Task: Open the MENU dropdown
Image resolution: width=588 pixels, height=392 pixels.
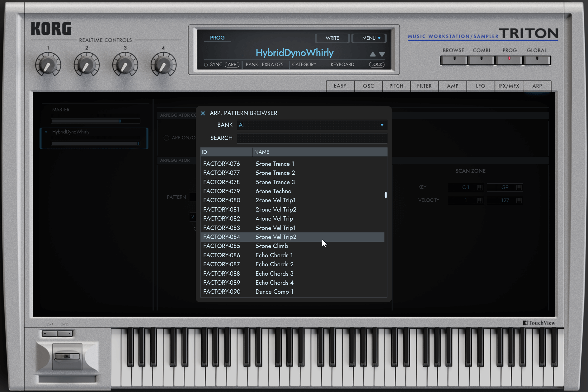Action: click(370, 38)
